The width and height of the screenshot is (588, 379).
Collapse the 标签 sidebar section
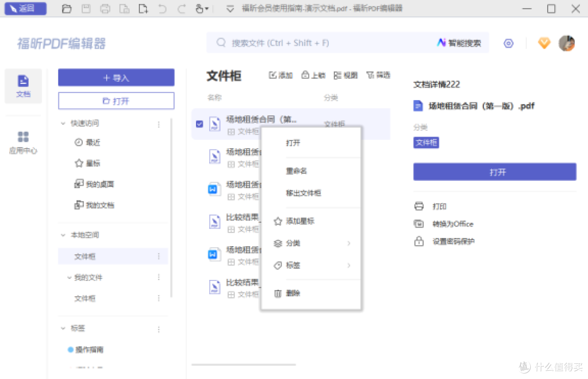63,328
